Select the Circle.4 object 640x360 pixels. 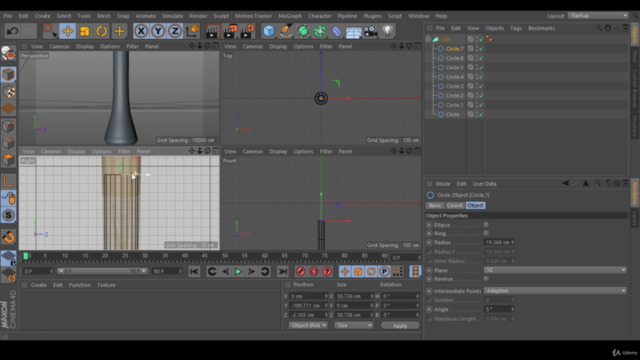click(454, 77)
